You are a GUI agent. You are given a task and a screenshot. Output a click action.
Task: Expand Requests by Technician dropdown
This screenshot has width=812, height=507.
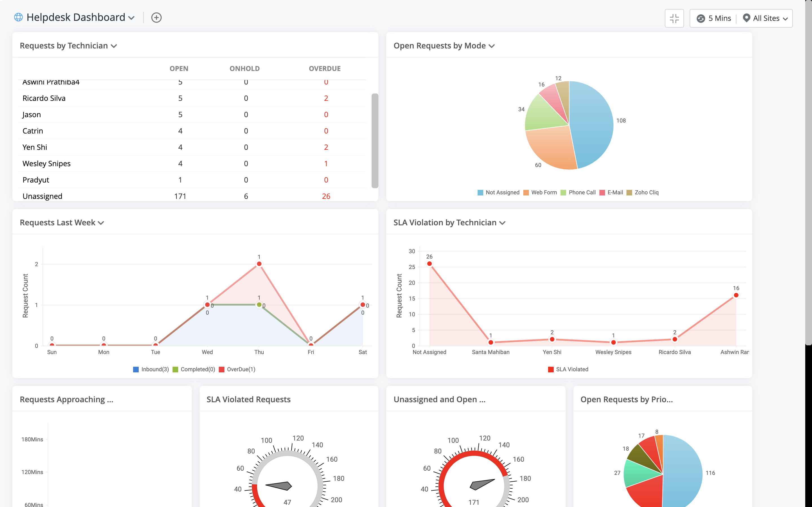click(x=114, y=46)
